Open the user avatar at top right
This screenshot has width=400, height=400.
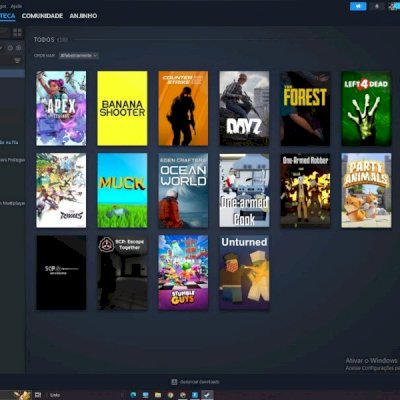tap(394, 6)
